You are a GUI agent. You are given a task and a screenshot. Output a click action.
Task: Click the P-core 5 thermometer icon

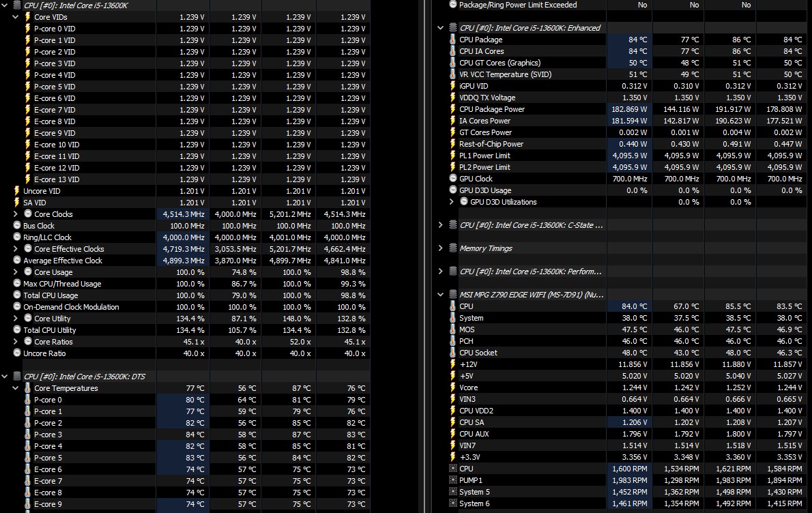click(x=28, y=458)
